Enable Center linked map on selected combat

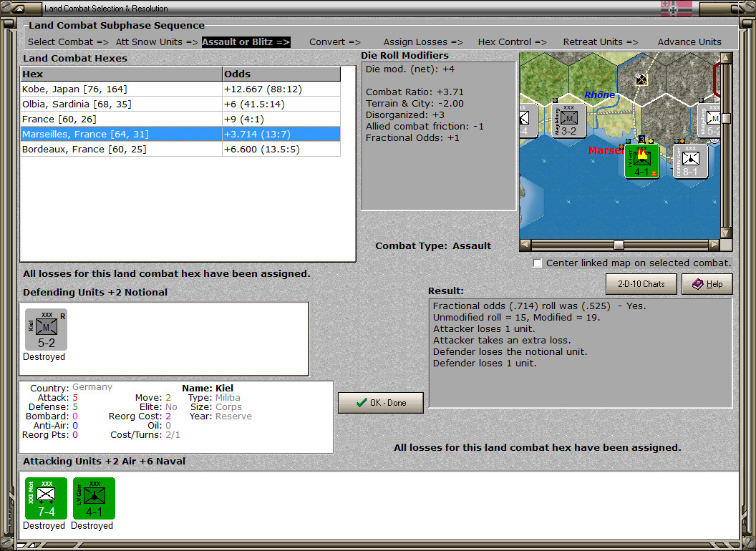coord(538,263)
